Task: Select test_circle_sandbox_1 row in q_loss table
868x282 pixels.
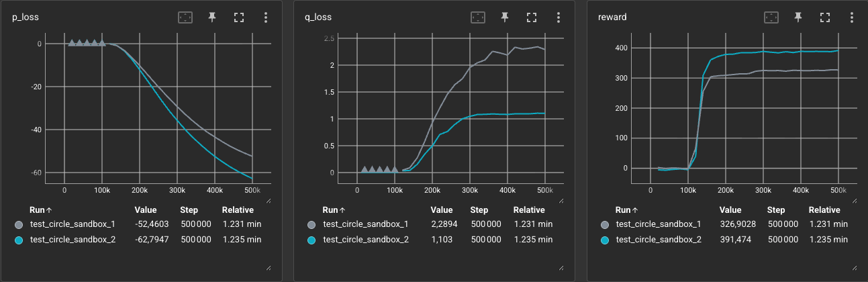Action: pyautogui.click(x=434, y=224)
